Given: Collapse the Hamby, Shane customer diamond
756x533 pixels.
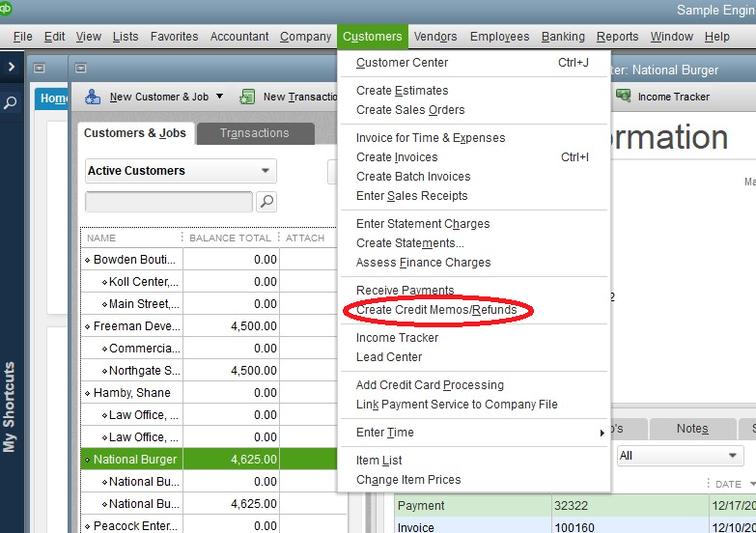Looking at the screenshot, I should coord(87,393).
